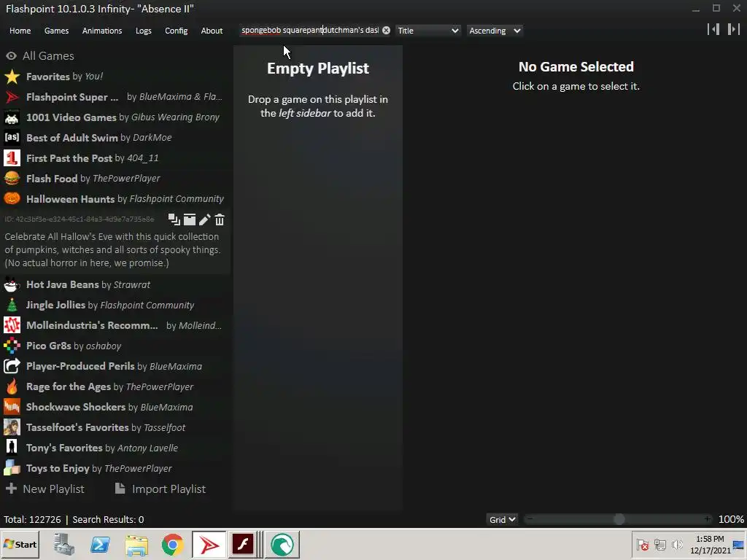Click the Halloween Haunts pumpkin icon
747x560 pixels.
point(12,198)
